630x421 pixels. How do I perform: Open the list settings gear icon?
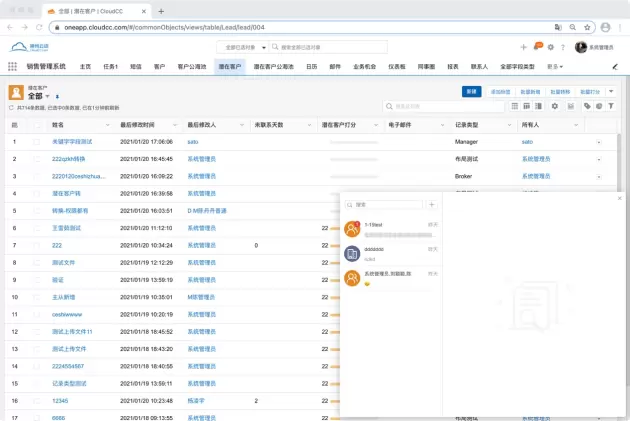click(x=555, y=105)
